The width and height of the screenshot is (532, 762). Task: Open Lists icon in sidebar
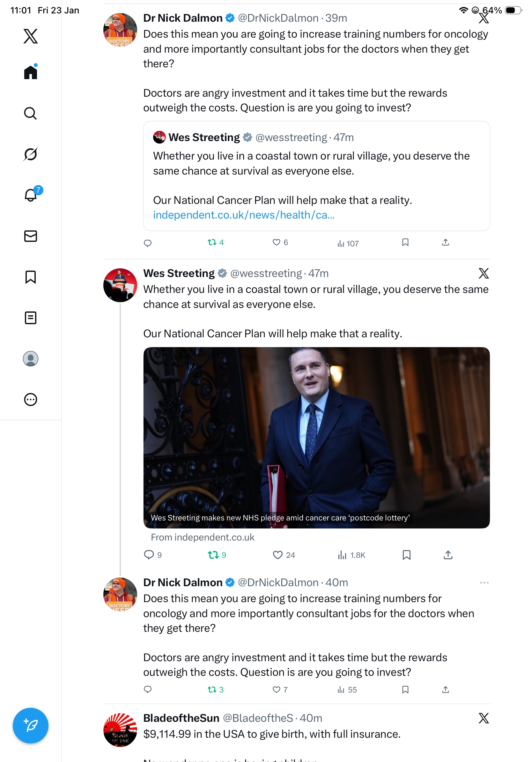[31, 317]
